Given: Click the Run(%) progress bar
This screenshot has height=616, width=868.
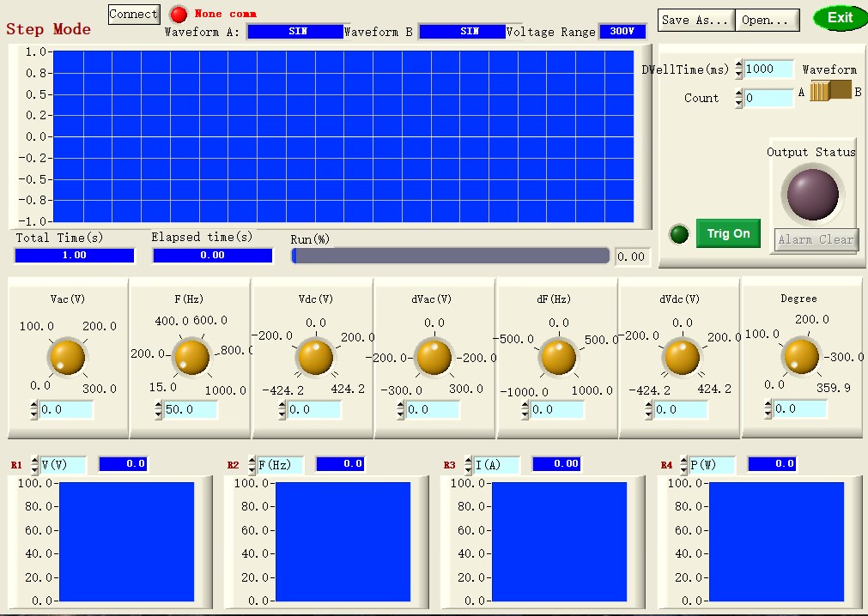Looking at the screenshot, I should 451,256.
